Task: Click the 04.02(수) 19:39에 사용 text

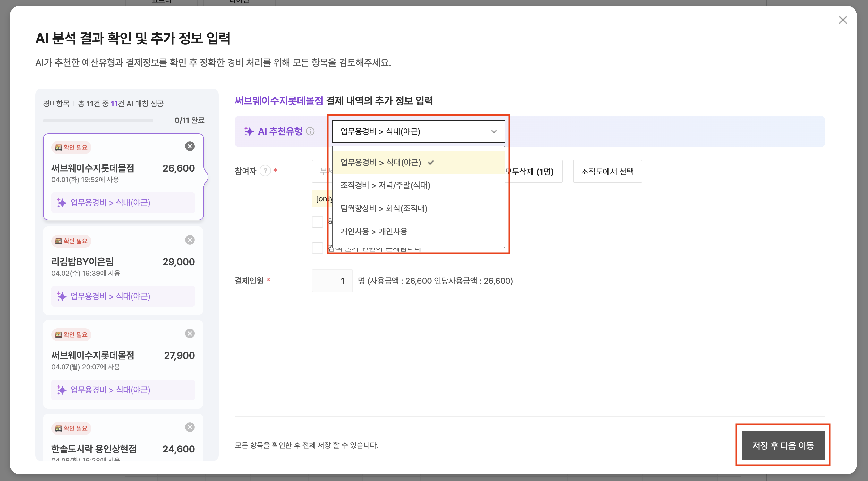Action: (x=86, y=273)
